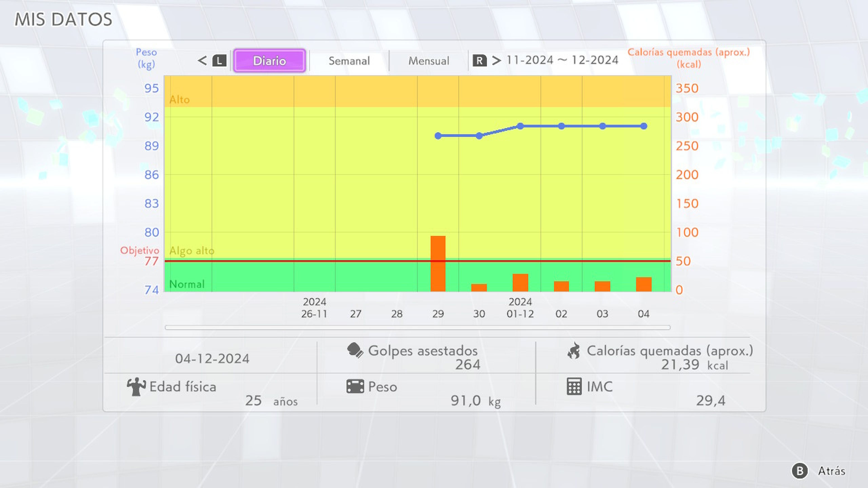Click the flexing figure Edad física icon
This screenshot has height=488, width=868.
(x=136, y=387)
